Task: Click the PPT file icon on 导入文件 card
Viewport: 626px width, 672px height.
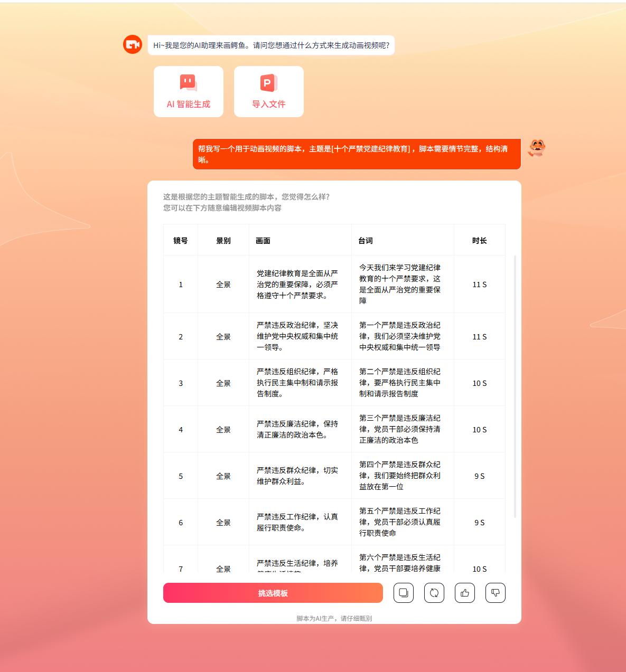Action: [x=268, y=82]
